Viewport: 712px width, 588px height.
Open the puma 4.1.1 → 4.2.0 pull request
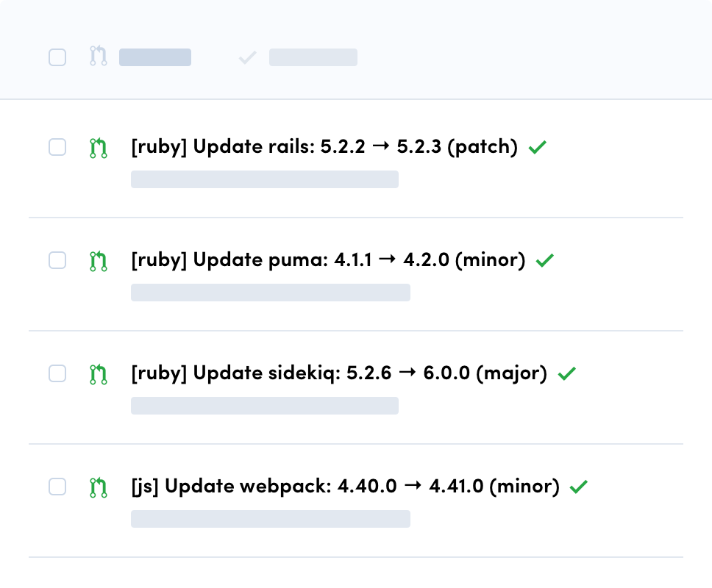pyautogui.click(x=327, y=260)
